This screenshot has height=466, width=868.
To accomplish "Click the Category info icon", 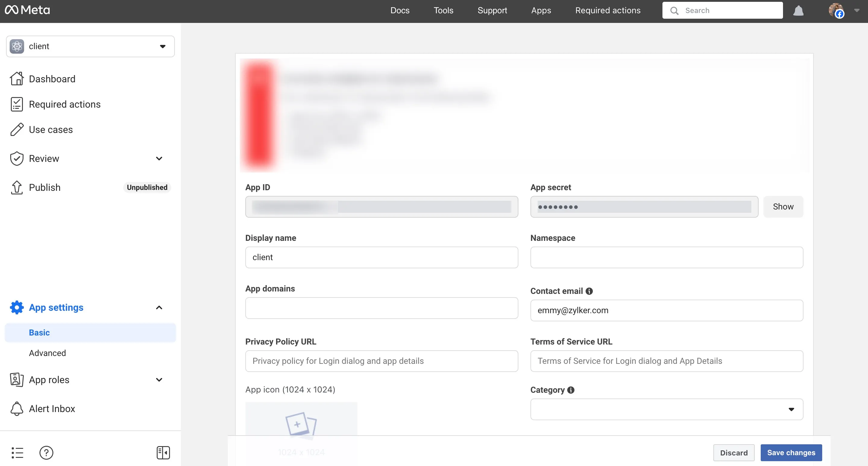I will click(571, 390).
